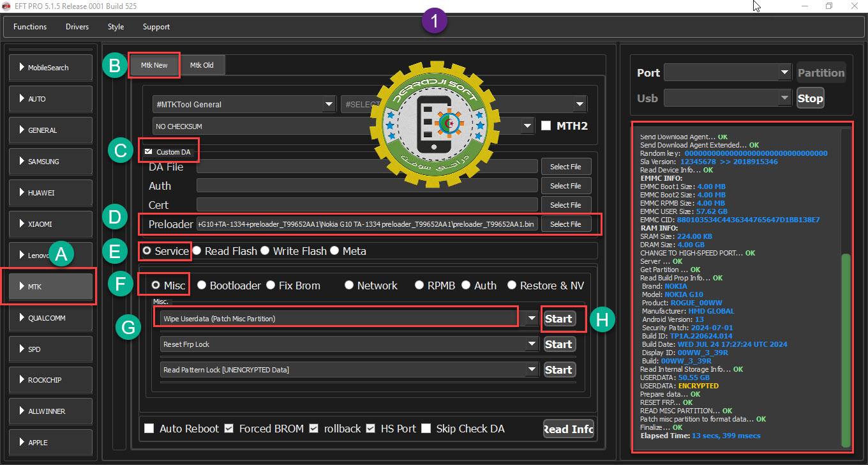The image size is (868, 465).
Task: Start the Wipe Userdata operation
Action: (x=558, y=319)
